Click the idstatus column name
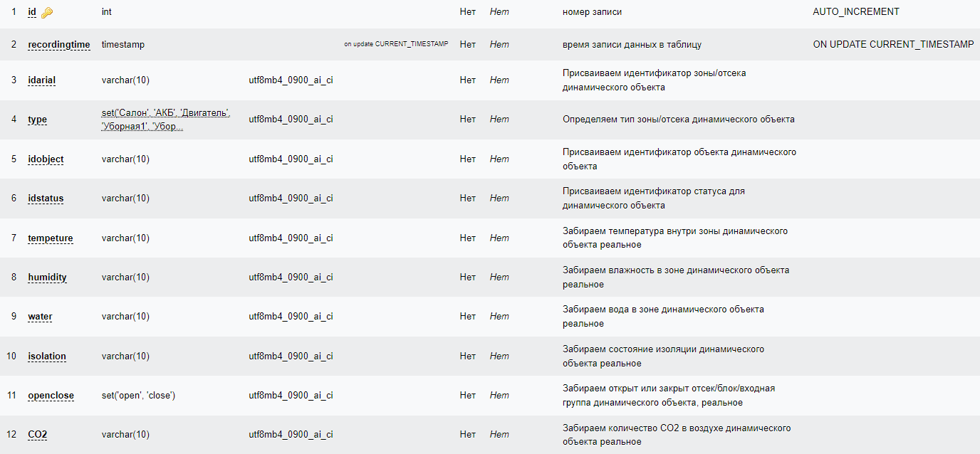 pos(46,198)
